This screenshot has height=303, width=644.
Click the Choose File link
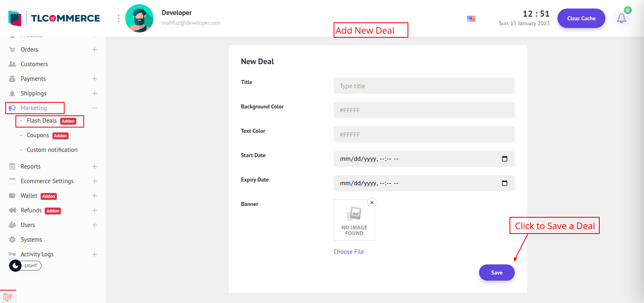point(349,252)
